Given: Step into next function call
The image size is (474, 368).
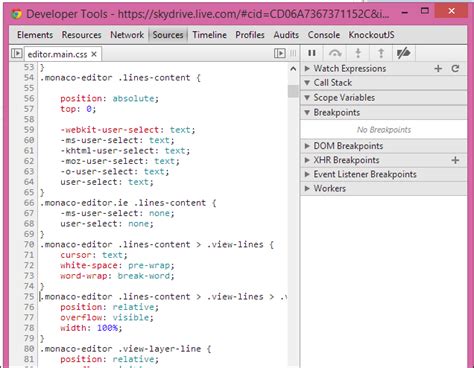Looking at the screenshot, I should 358,53.
